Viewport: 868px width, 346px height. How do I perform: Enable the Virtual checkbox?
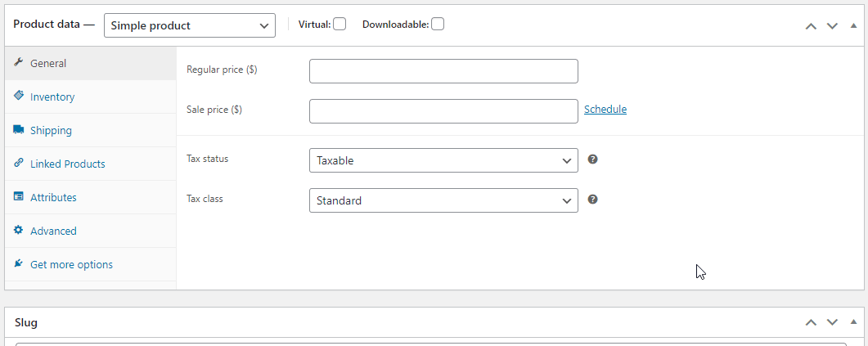(x=340, y=25)
